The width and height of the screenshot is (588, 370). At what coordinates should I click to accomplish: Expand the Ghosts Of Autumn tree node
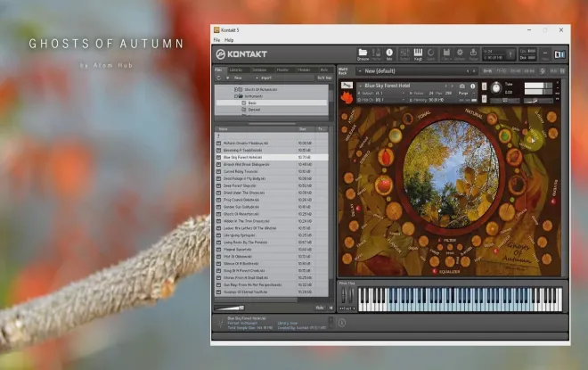236,90
